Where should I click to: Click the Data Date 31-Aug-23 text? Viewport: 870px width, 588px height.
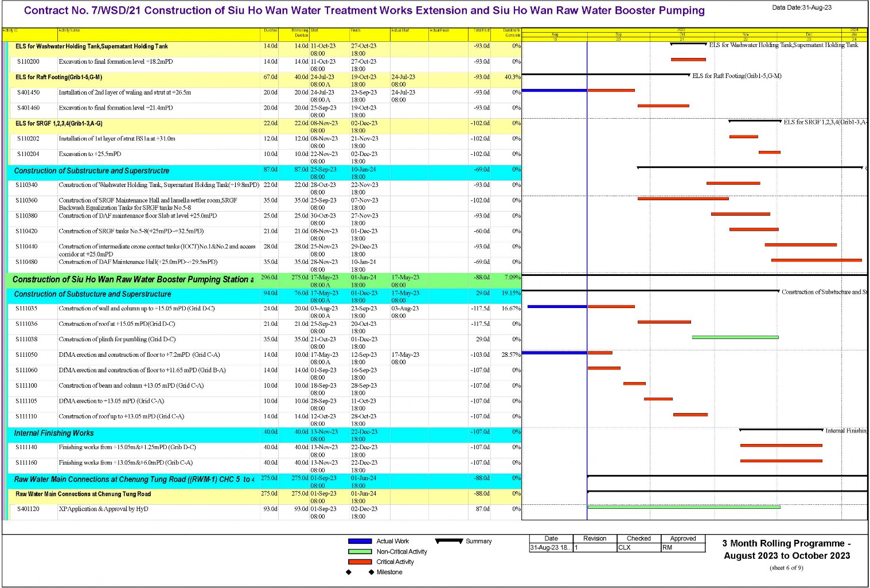(802, 7)
